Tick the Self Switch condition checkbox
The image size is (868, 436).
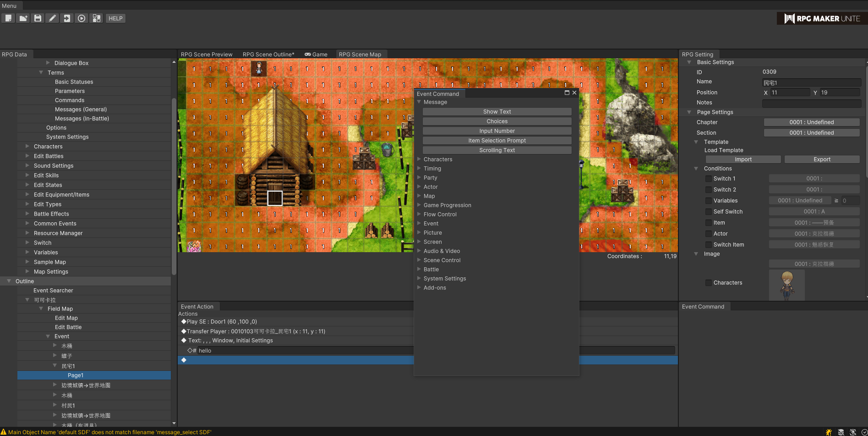709,212
